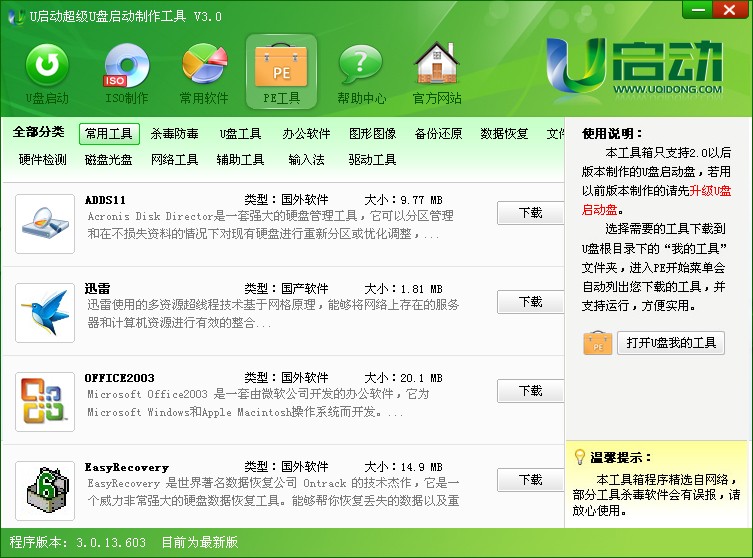Viewport: 753px width, 558px height.
Task: Select the 硬件检测 category
Action: click(x=43, y=159)
